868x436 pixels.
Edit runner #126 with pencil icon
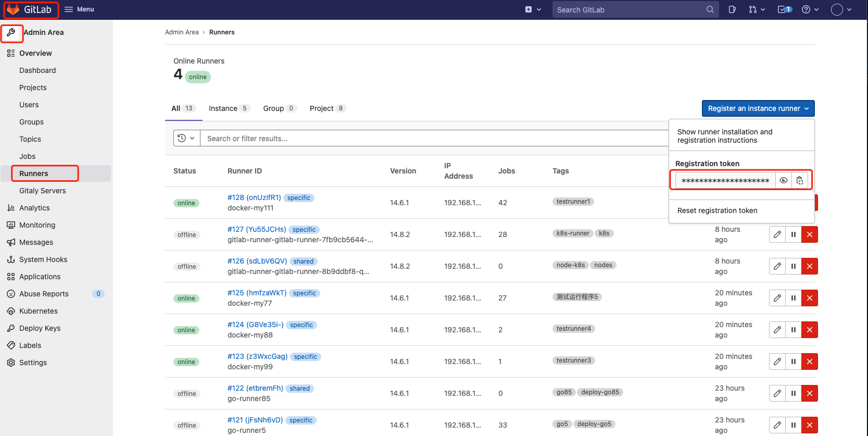pyautogui.click(x=777, y=266)
